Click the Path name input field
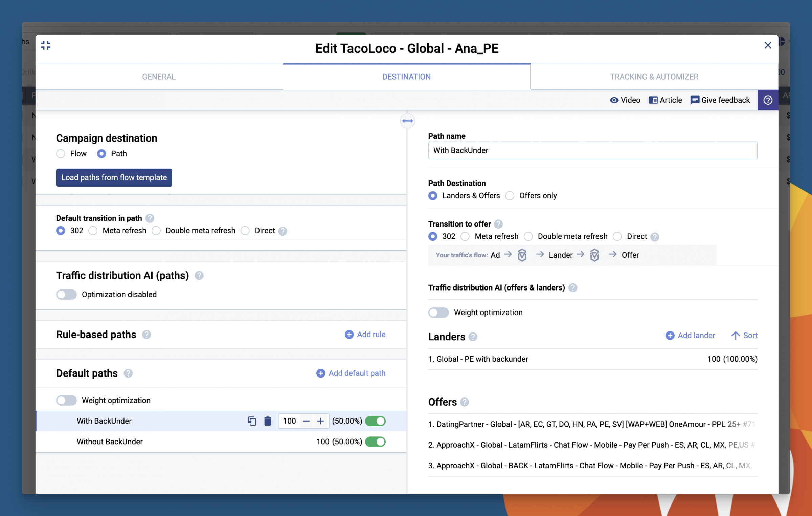812x516 pixels. pos(592,150)
